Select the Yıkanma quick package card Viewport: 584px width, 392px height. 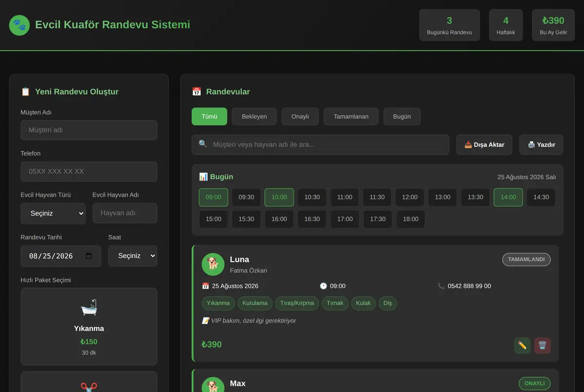89,326
